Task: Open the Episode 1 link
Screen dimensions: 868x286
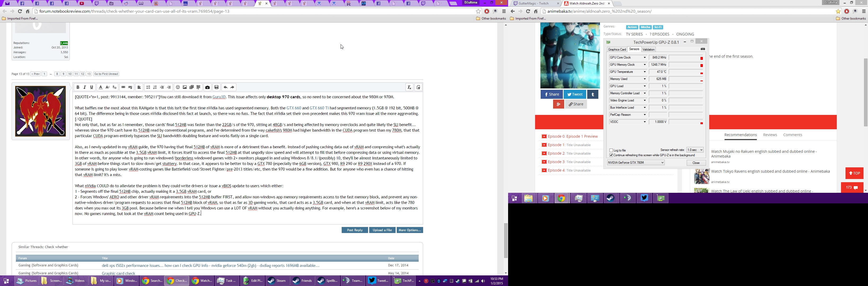Action: pyautogui.click(x=556, y=145)
